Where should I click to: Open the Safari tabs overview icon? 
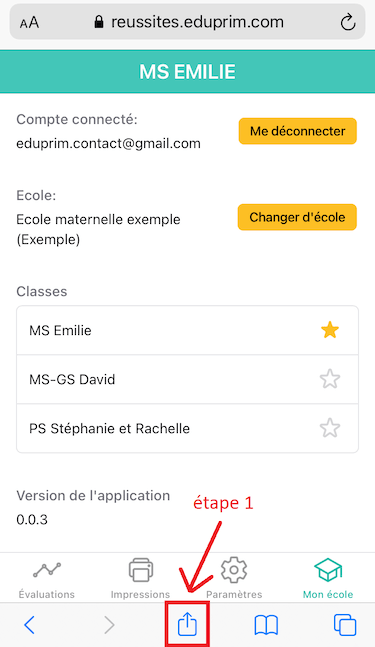click(344, 625)
